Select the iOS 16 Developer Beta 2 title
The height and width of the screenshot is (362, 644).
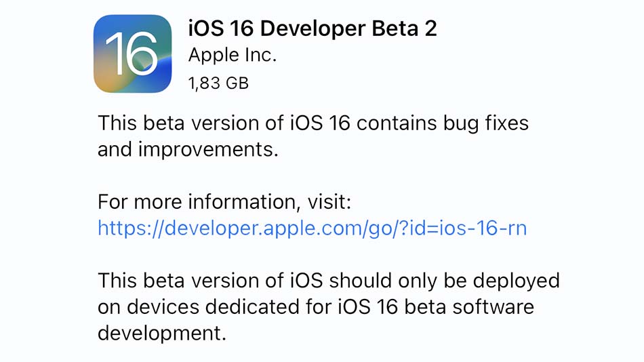(313, 28)
